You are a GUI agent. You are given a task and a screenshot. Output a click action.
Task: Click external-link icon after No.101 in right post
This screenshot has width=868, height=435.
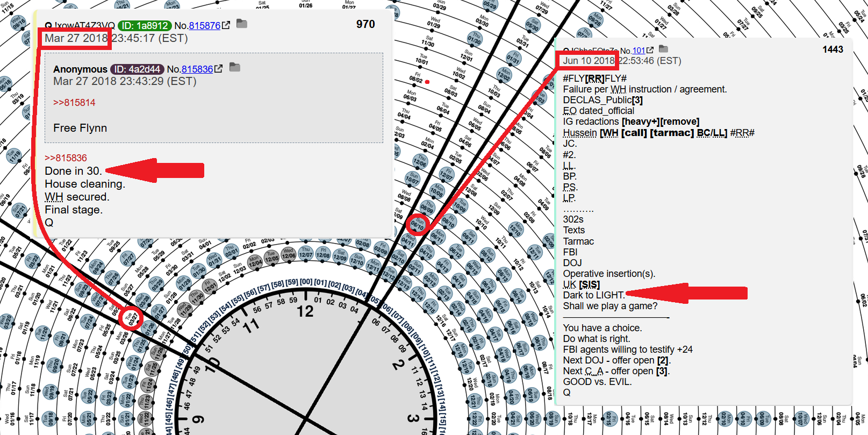650,51
